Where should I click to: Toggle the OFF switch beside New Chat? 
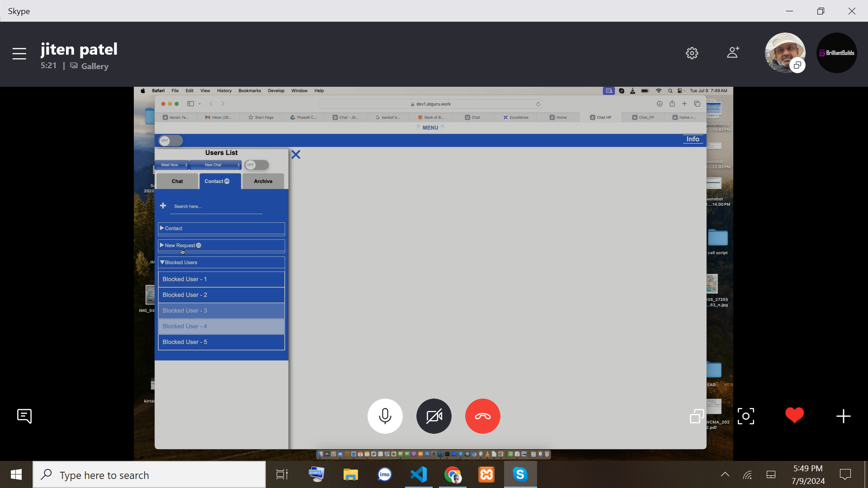coord(256,165)
